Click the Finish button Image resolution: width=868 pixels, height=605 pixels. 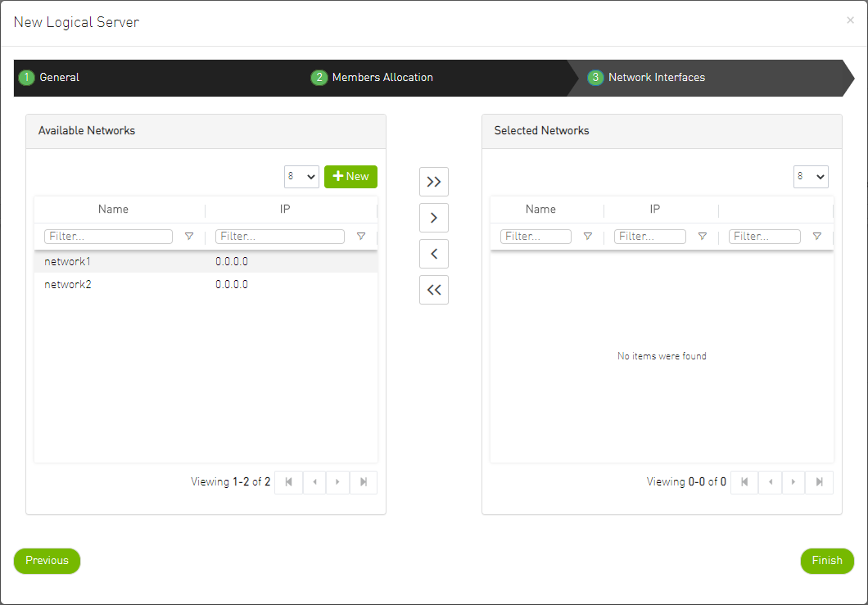(x=827, y=561)
